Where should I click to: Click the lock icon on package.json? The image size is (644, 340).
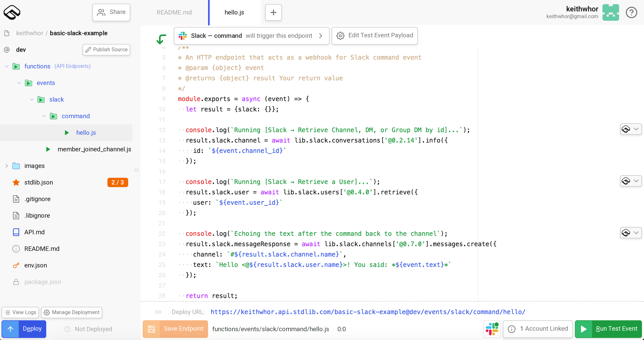pos(16,282)
